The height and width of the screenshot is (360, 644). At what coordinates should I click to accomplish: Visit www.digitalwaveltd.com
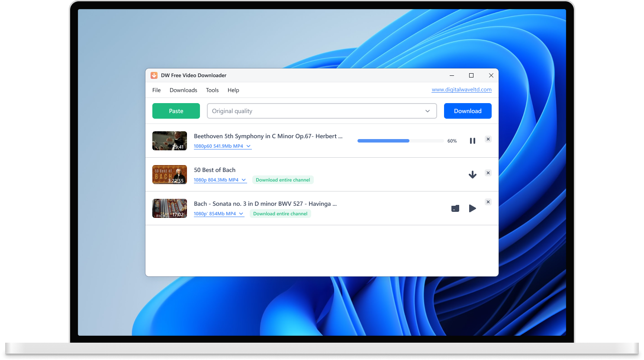coord(461,89)
